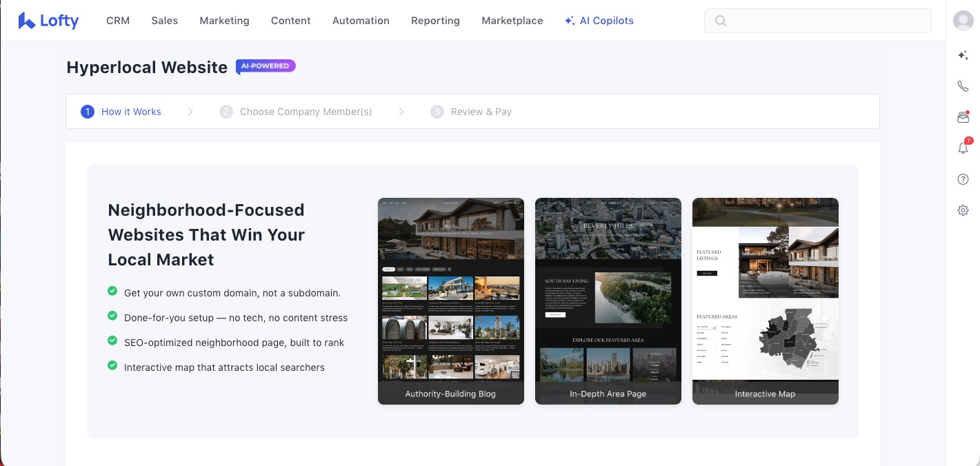Open the CRM menu

(118, 21)
